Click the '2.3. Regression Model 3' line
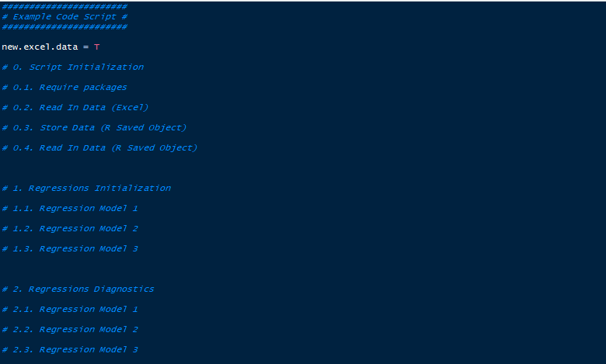This screenshot has height=364, width=606. pos(70,350)
